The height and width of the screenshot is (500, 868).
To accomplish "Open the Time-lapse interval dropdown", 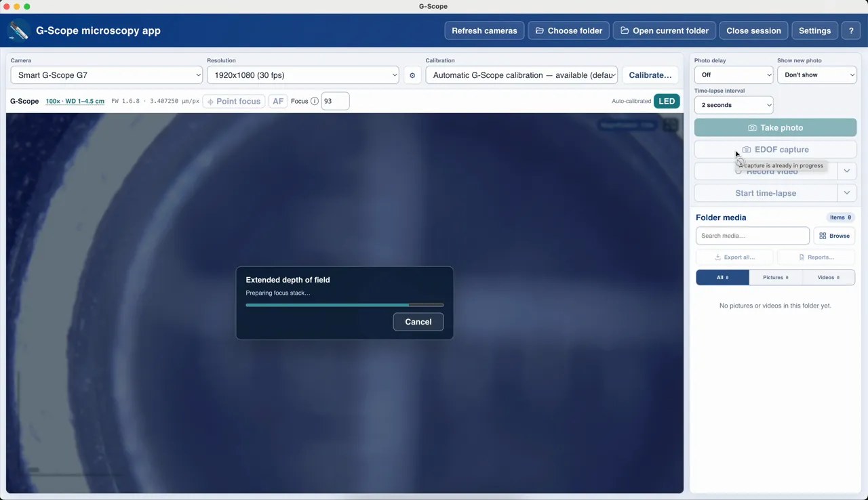I will 734,105.
